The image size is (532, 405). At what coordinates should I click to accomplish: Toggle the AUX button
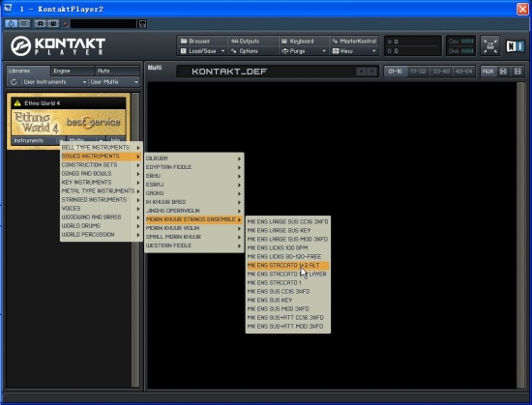488,72
